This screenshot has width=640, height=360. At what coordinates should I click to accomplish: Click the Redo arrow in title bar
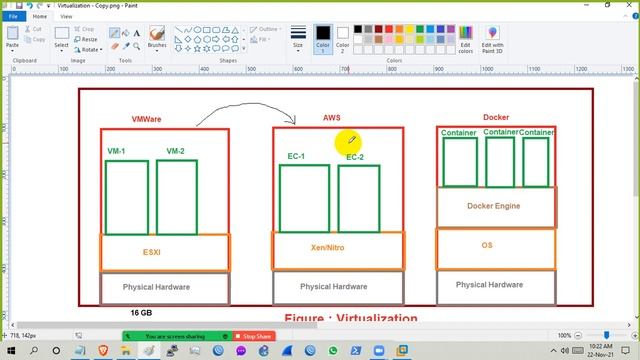(40, 6)
